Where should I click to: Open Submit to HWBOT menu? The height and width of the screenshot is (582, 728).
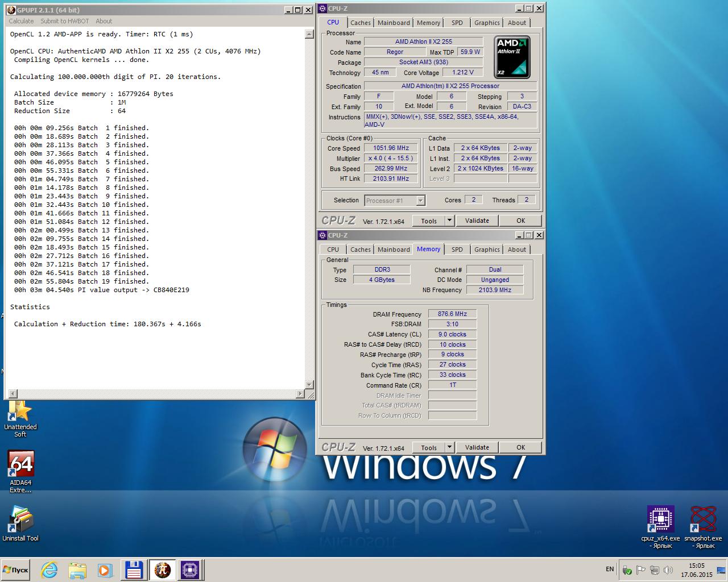coord(64,21)
